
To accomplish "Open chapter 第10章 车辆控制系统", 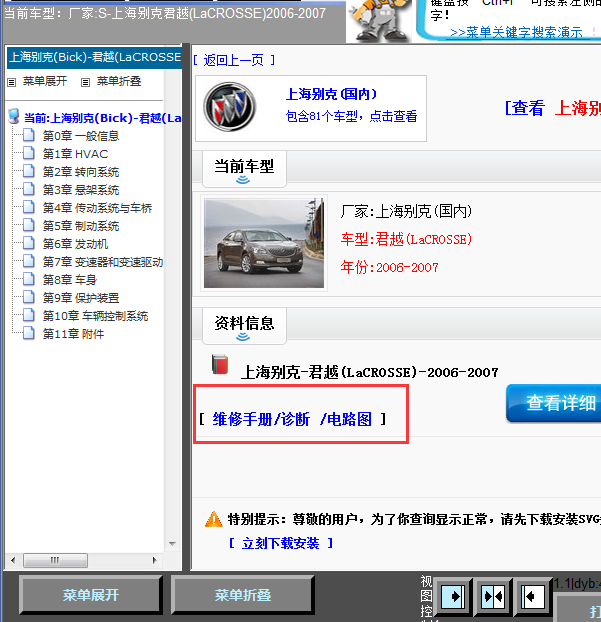I will 95,316.
